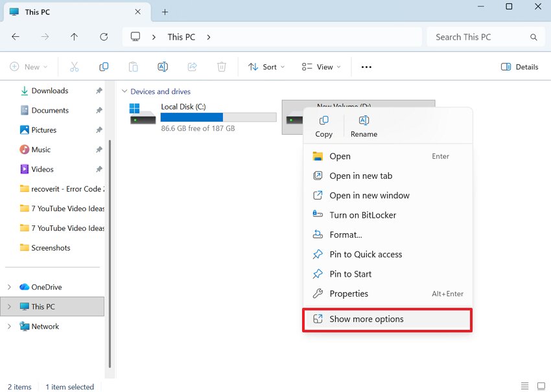Viewport: 551px width, 392px height.
Task: Select the Cut icon in the toolbar
Action: pyautogui.click(x=75, y=67)
